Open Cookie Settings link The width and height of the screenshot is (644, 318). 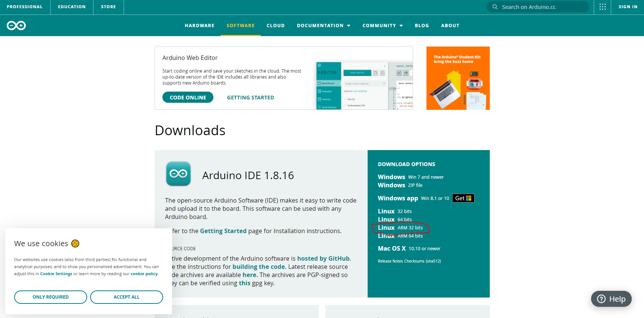[56, 274]
